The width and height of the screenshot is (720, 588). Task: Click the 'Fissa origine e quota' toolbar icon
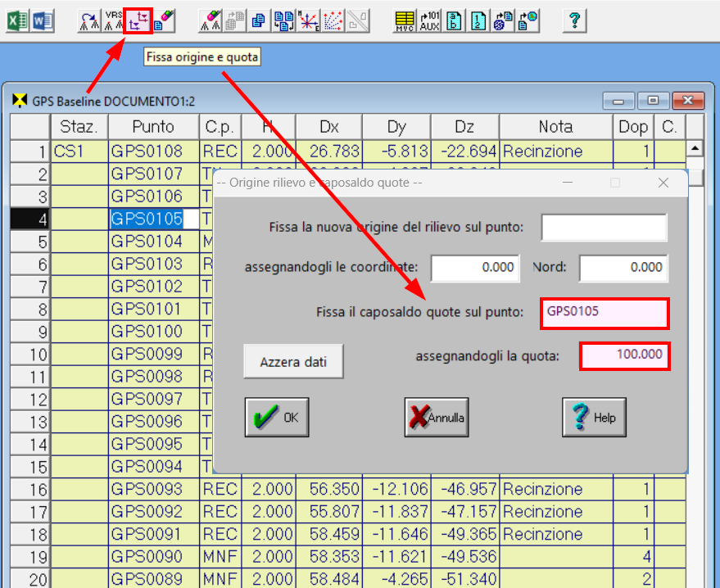(x=138, y=20)
